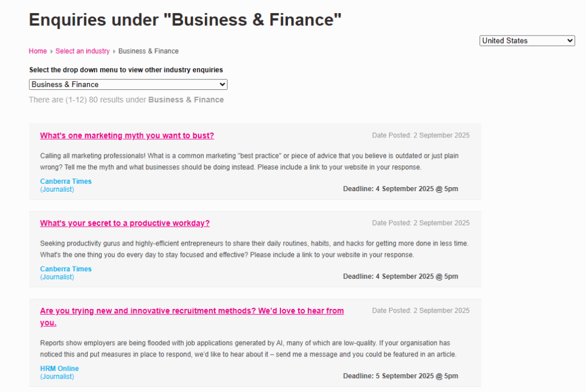Click the 'Enquiries under Business & Finance' page heading
Screen dimensions: 586x392
[x=185, y=20]
